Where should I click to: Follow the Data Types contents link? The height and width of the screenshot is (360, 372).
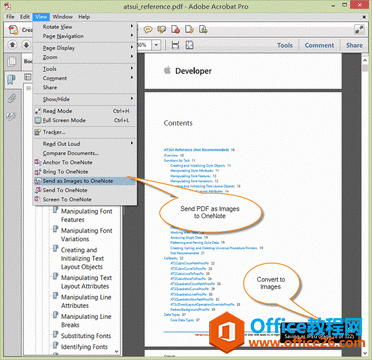172,314
